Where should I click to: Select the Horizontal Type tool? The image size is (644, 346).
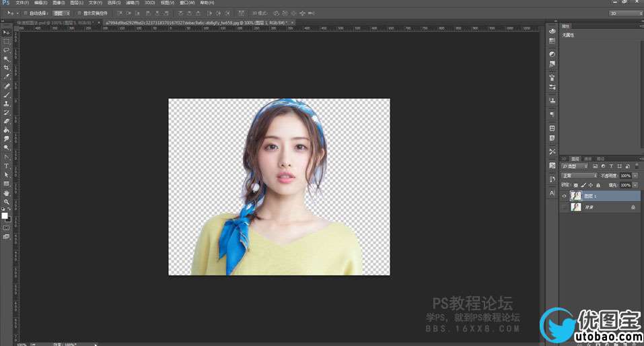click(x=6, y=166)
